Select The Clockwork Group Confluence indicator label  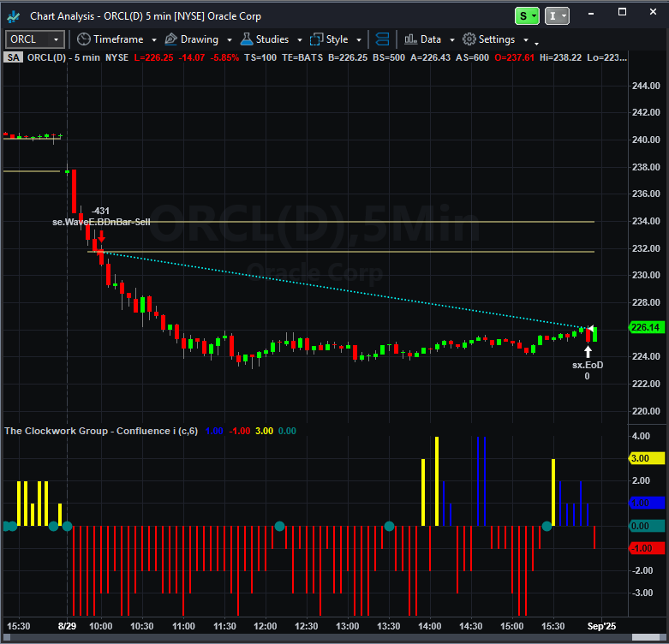click(101, 431)
